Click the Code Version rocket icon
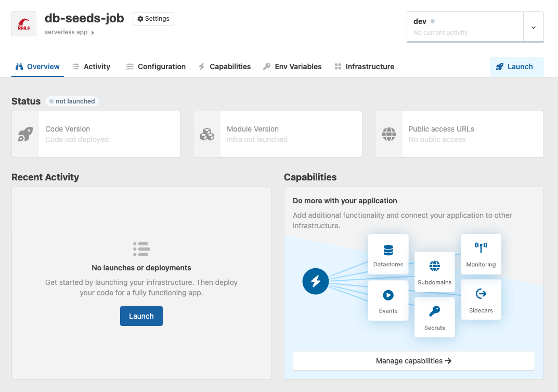 tap(25, 134)
